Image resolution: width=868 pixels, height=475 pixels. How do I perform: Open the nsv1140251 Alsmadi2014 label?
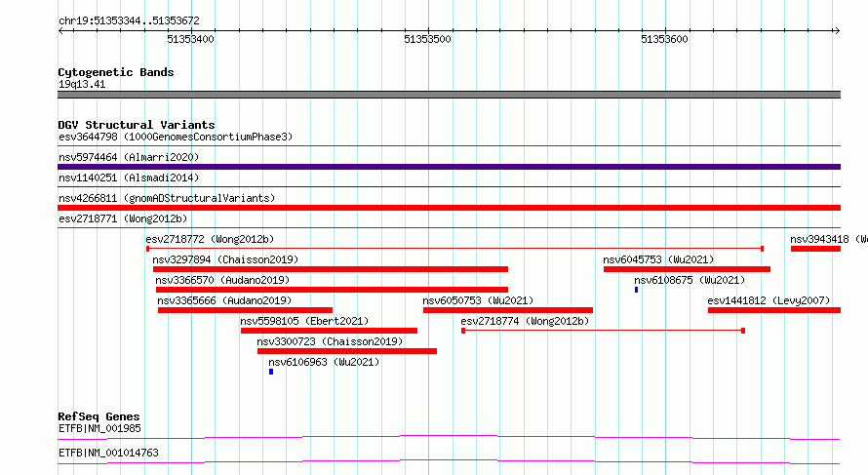(x=129, y=178)
